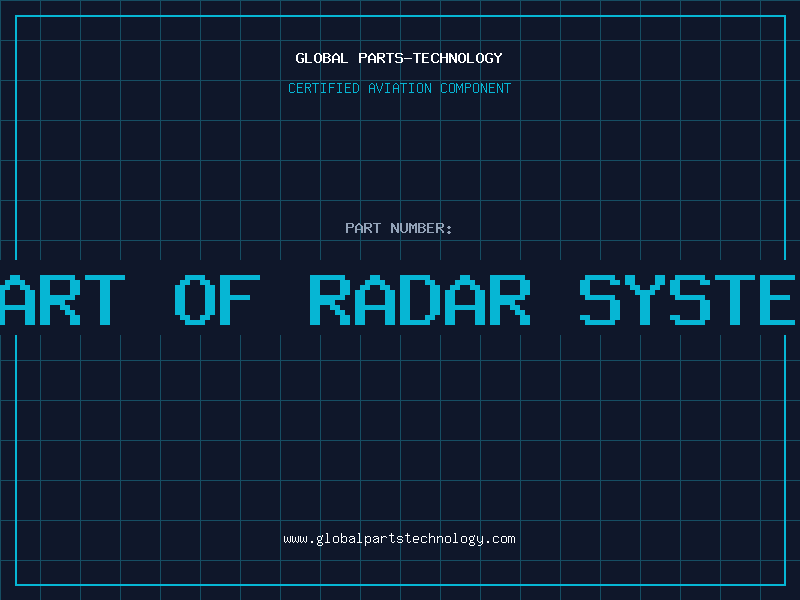Click the 'GLOBAL PARTS-TECHNOLOGY' heading

click(399, 58)
